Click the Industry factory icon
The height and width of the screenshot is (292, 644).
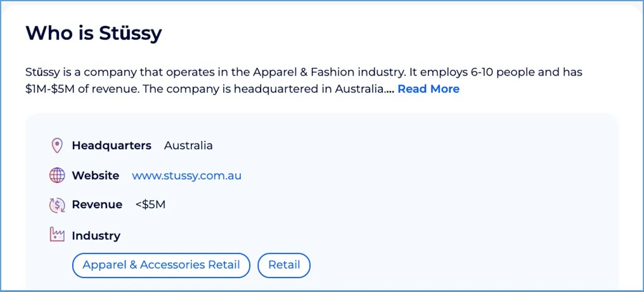click(57, 235)
